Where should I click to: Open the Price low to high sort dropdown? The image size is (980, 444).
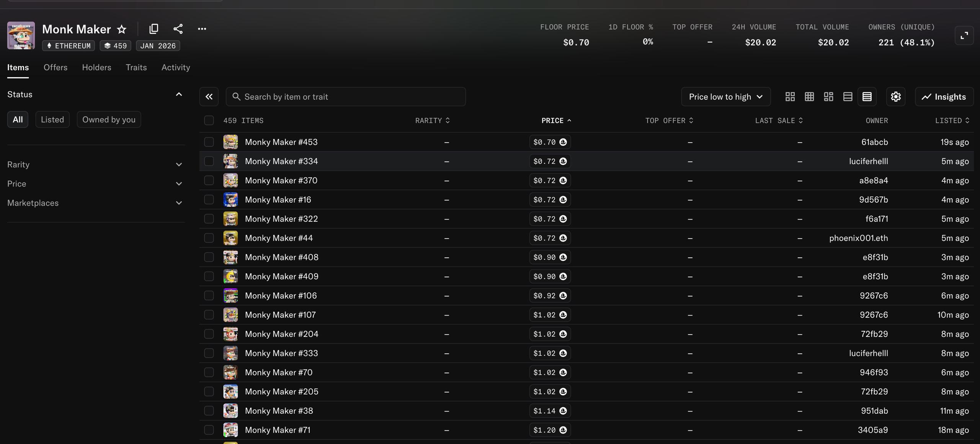pos(725,97)
